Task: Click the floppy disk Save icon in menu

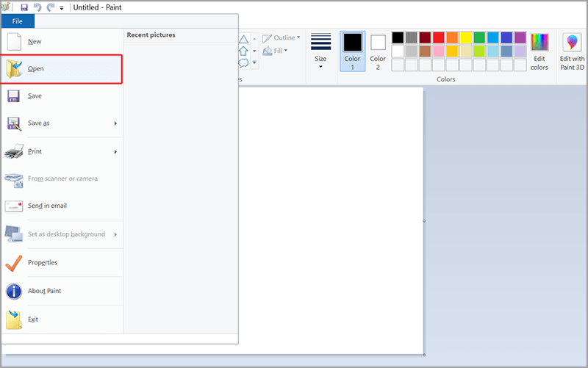Action: tap(13, 96)
